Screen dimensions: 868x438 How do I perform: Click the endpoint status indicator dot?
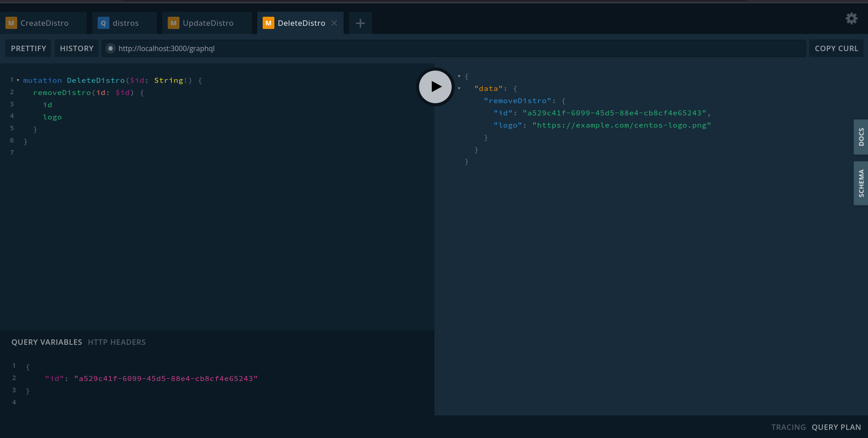pos(110,48)
